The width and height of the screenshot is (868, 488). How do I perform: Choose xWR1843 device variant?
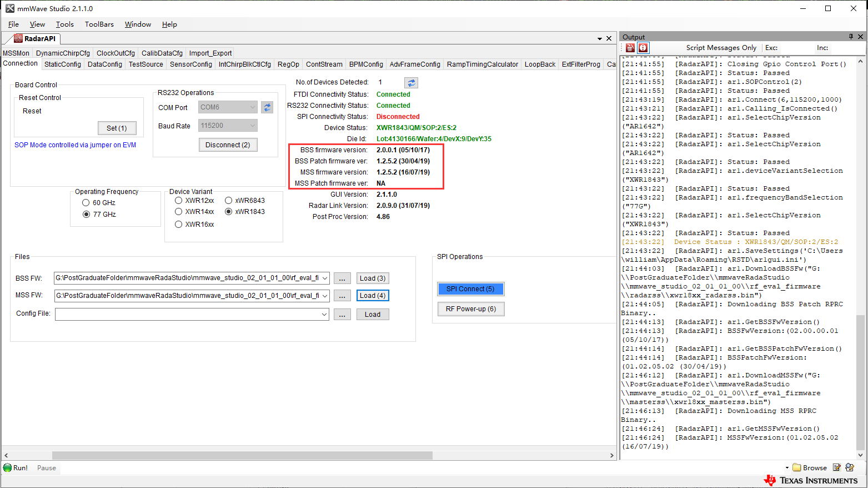[228, 212]
